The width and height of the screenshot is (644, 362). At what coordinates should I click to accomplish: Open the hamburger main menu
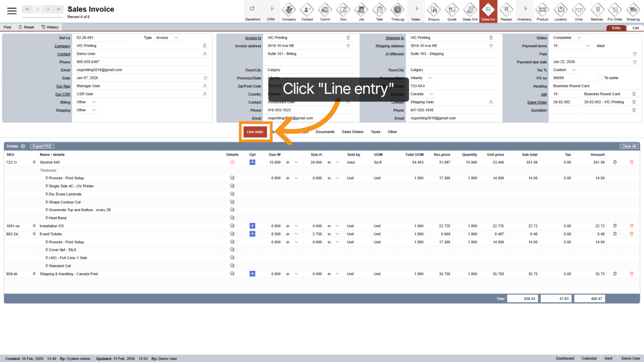[x=12, y=11]
